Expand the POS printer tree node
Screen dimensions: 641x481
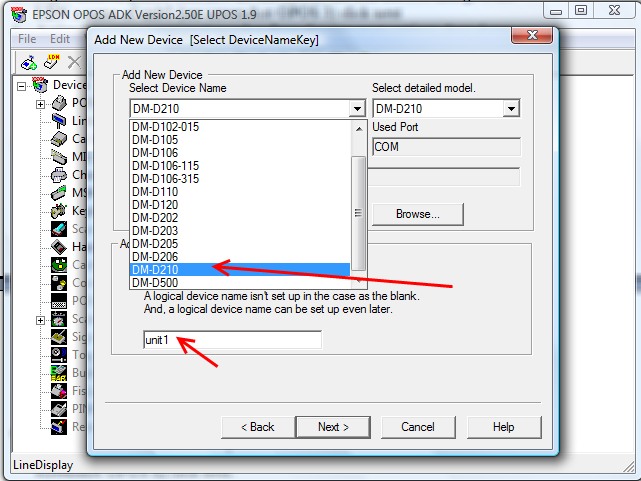[40, 104]
